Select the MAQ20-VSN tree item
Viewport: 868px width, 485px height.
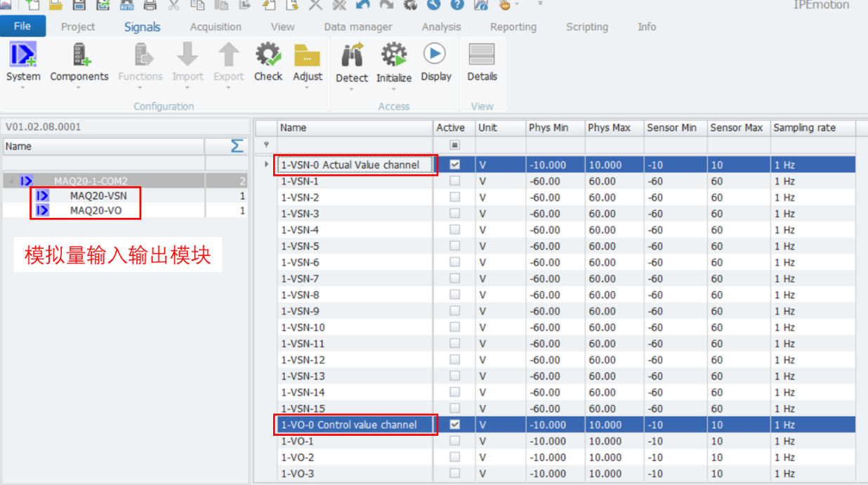tap(98, 196)
